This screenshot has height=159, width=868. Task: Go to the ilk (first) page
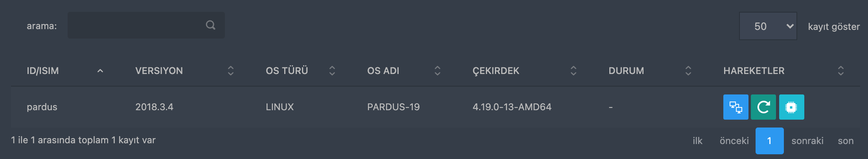pos(697,141)
